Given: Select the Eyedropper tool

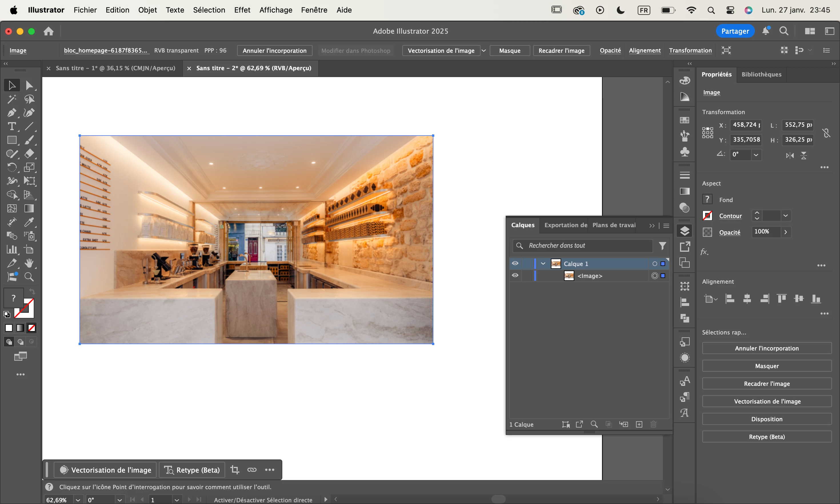Looking at the screenshot, I should pos(29,222).
